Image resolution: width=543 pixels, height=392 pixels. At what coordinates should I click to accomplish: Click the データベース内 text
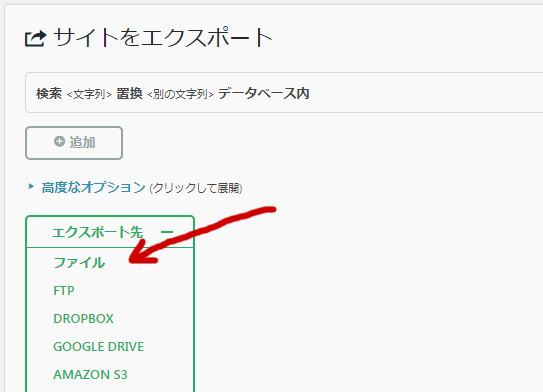coord(264,93)
